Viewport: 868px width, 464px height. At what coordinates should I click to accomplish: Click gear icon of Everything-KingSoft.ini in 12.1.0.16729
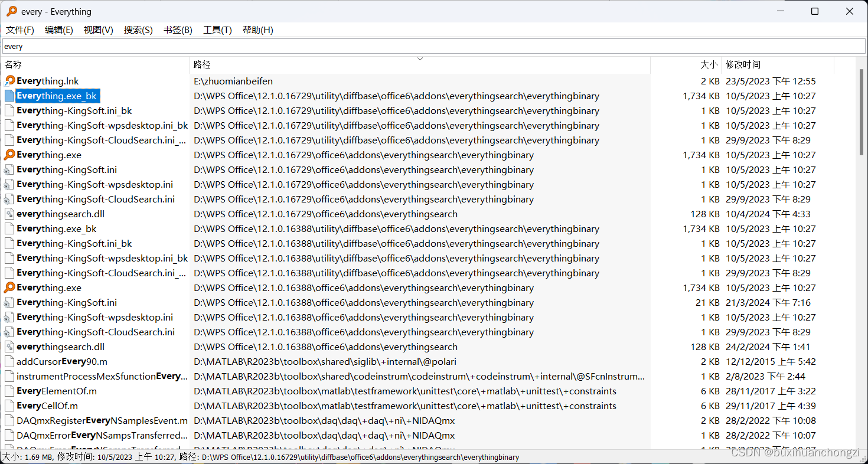[x=9, y=169]
